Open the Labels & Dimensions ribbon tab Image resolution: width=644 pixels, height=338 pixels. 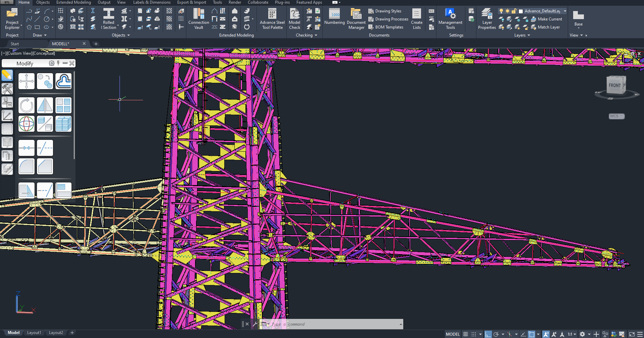pyautogui.click(x=152, y=2)
